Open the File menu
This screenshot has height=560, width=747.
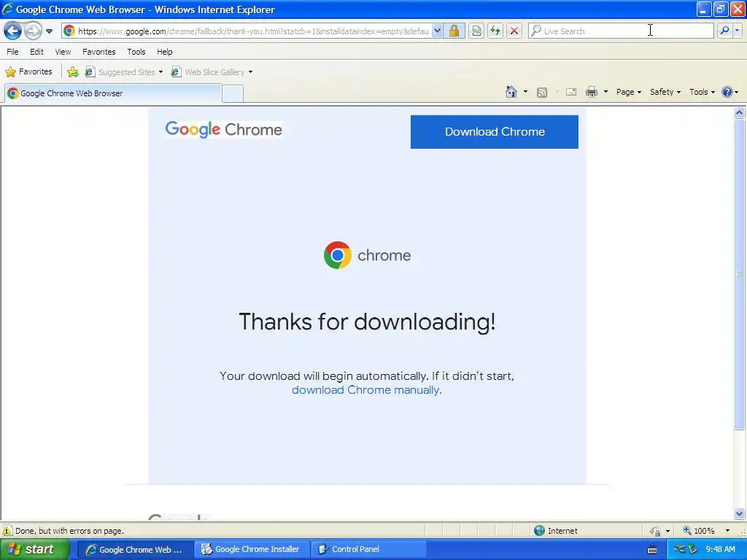pyautogui.click(x=13, y=52)
